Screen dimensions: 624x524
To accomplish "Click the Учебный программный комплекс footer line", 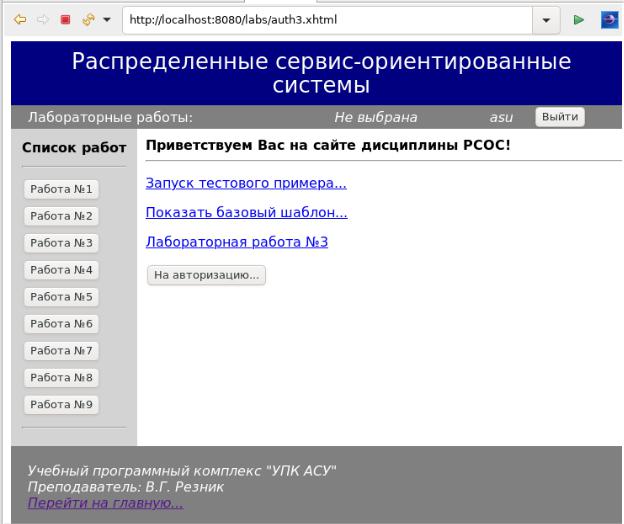I will [182, 471].
